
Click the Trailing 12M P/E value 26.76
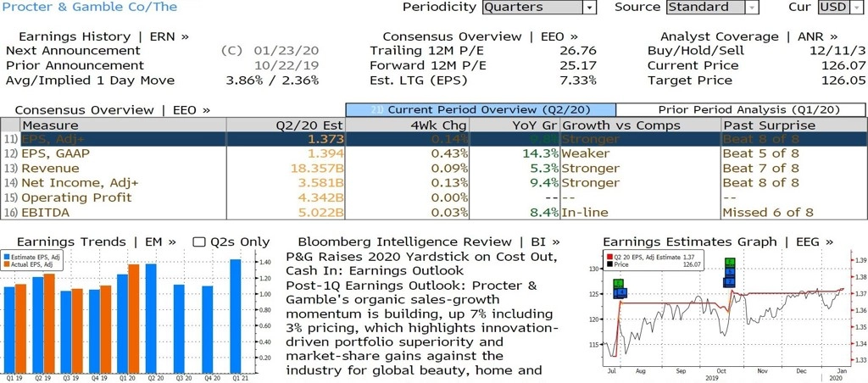(x=578, y=51)
